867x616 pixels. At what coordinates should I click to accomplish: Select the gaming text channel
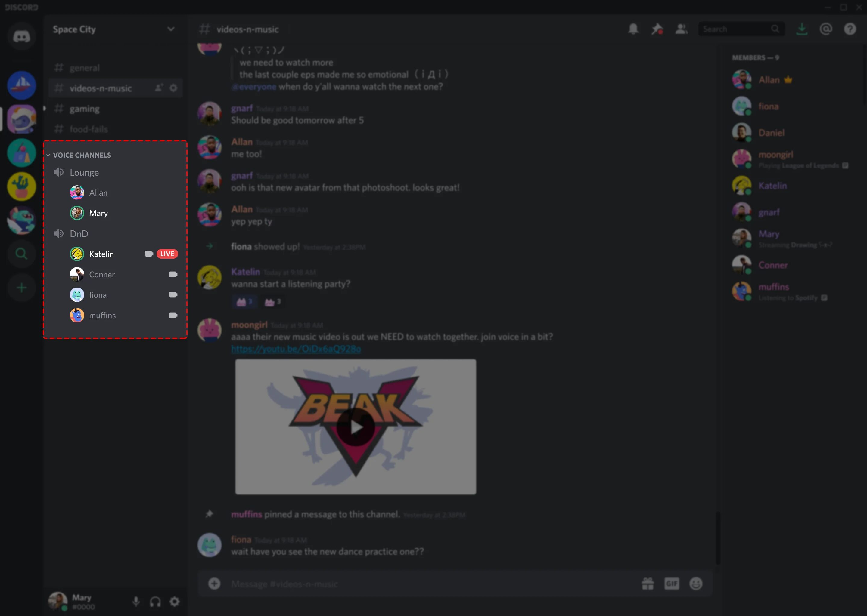[85, 108]
